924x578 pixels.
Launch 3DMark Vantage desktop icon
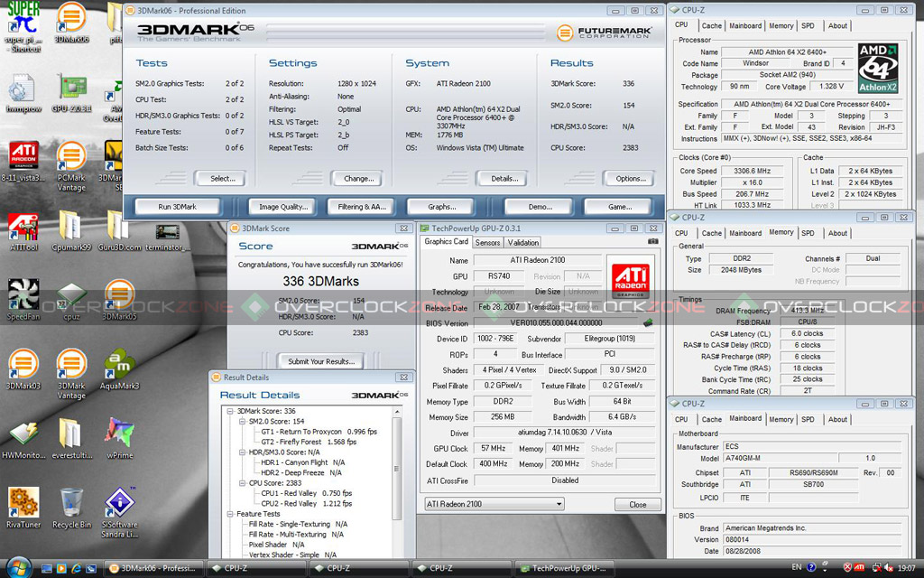click(x=71, y=374)
